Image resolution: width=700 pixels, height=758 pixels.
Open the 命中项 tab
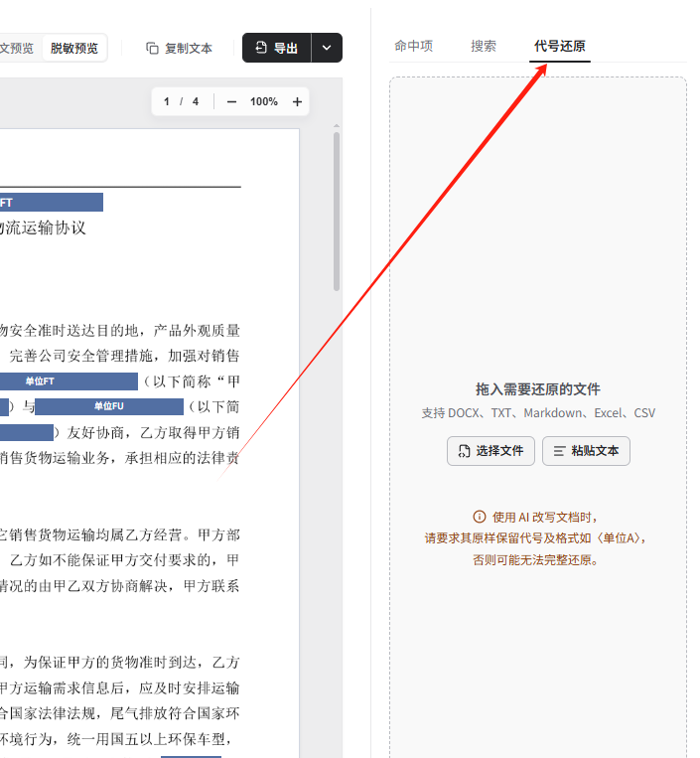click(413, 46)
